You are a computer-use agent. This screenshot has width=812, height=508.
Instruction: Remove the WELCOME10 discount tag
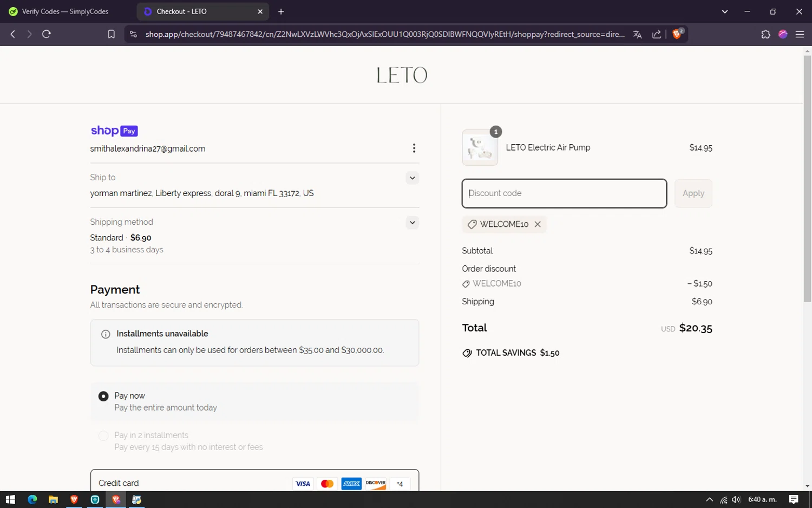538,224
